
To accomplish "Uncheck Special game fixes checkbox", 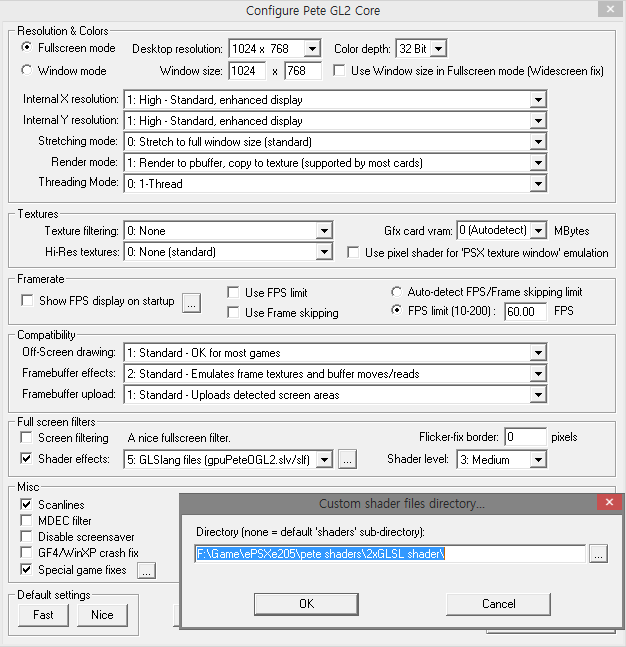I will click(26, 569).
